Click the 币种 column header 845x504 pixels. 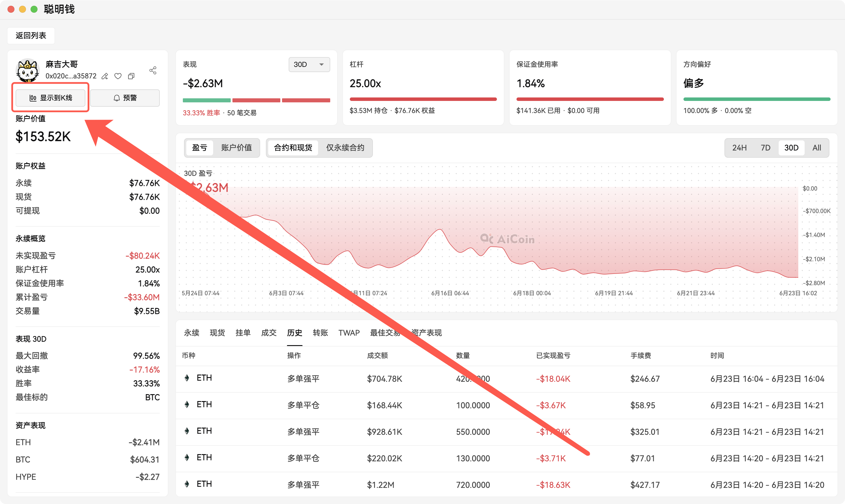[189, 356]
